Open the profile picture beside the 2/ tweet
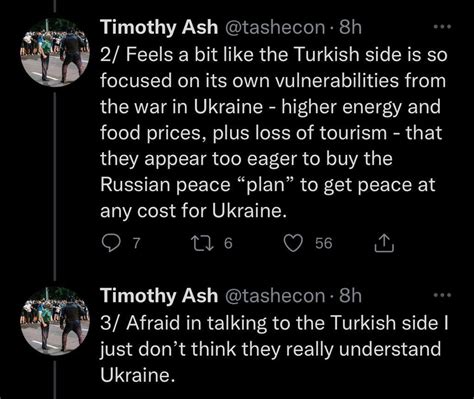This screenshot has width=474, height=399. click(x=54, y=52)
